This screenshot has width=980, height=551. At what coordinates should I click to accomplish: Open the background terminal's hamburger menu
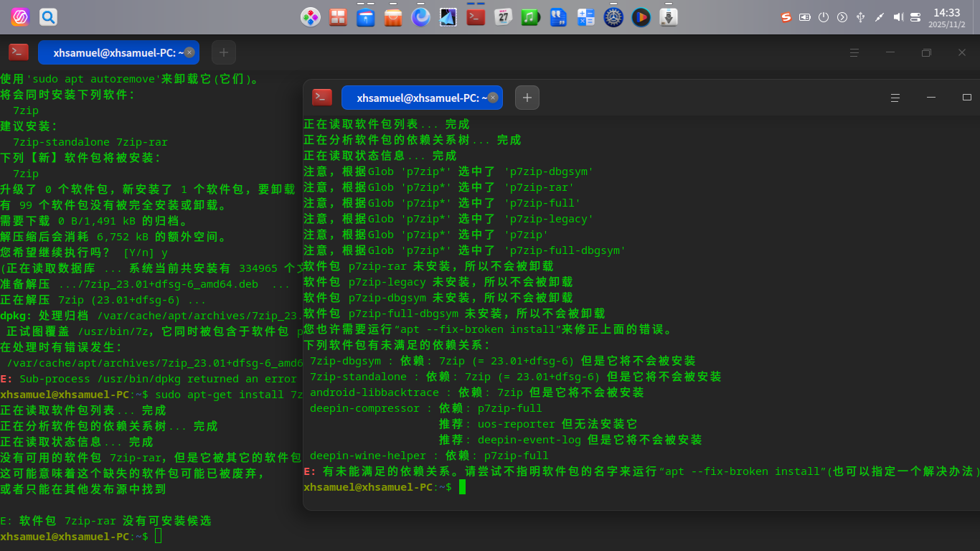point(854,52)
